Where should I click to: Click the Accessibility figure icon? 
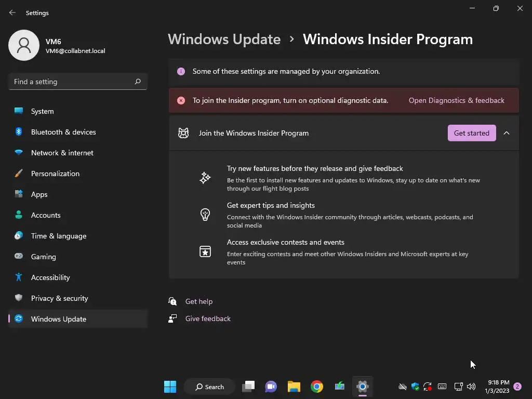pyautogui.click(x=19, y=277)
